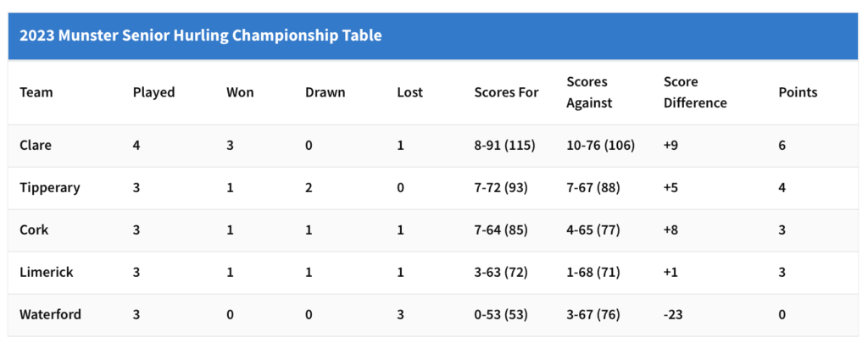The height and width of the screenshot is (343, 868).
Task: Click the Waterford team name
Action: point(51,314)
